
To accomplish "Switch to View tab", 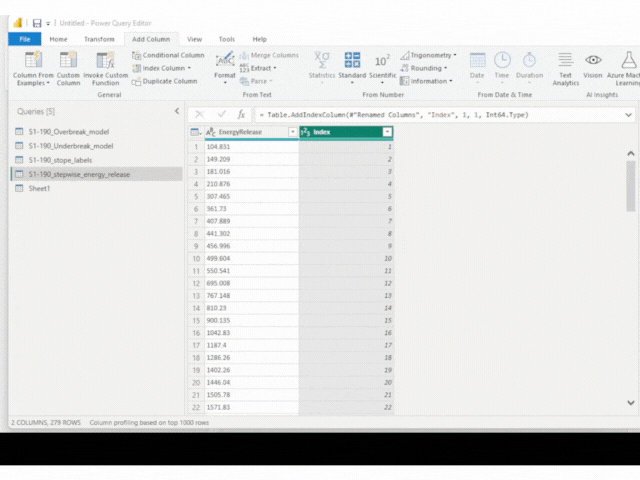I will pyautogui.click(x=194, y=39).
